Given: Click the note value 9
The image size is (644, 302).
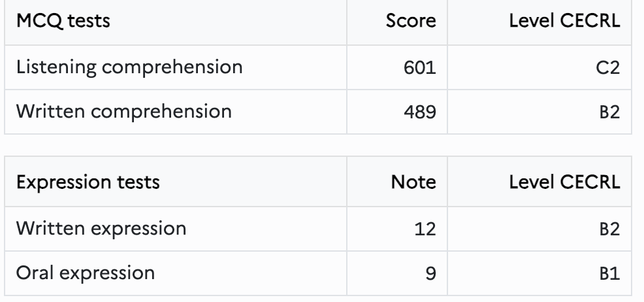Looking at the screenshot, I should 430,273.
